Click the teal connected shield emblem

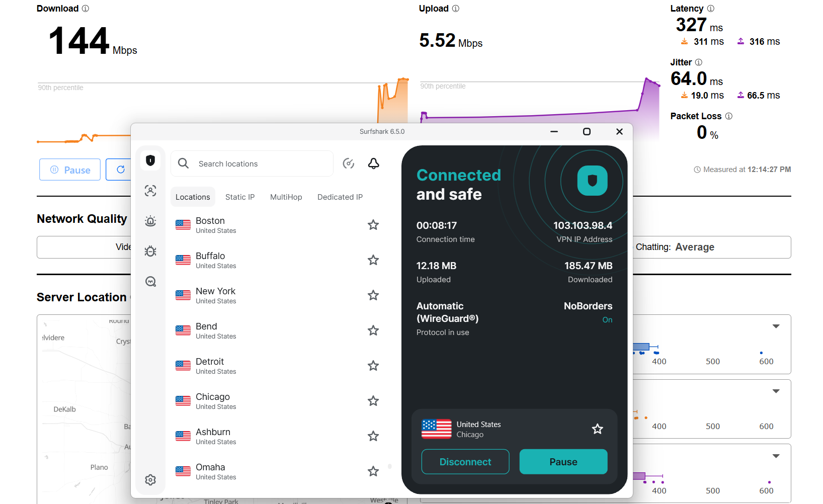[592, 181]
